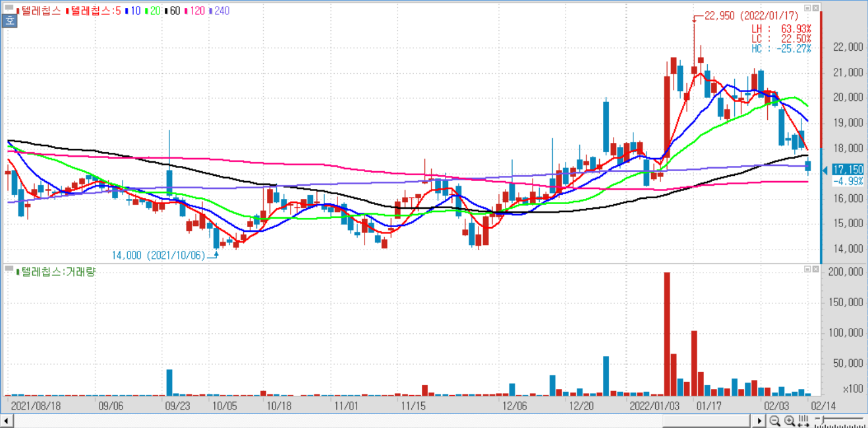Select the 텔레칩스 candlestick series legend
This screenshot has width=868, height=428.
[x=39, y=11]
